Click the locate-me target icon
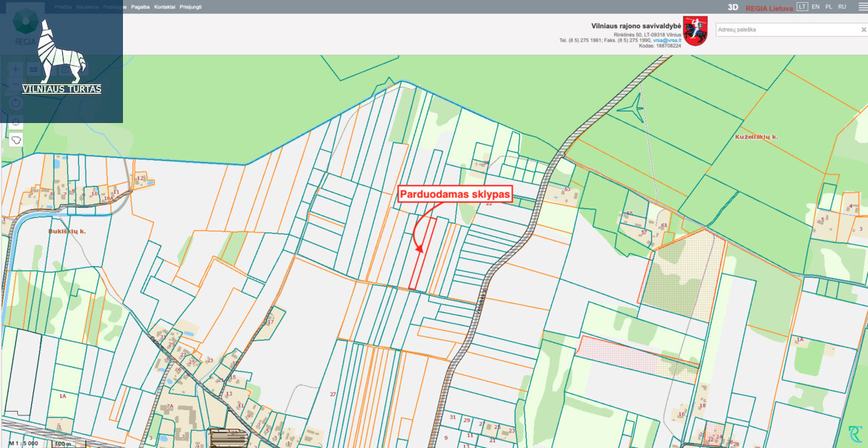Image resolution: width=868 pixels, height=448 pixels. [x=16, y=120]
